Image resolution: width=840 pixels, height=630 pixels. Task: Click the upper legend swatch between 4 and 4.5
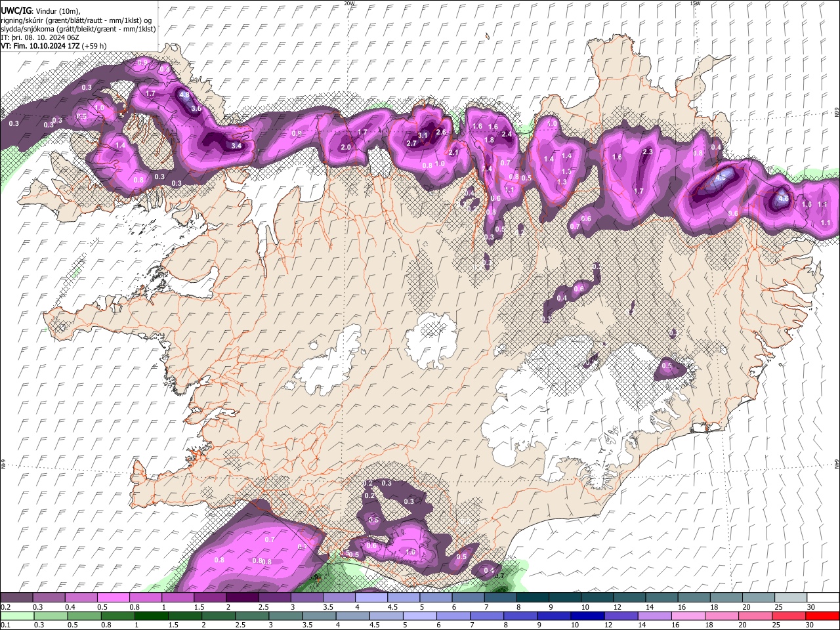(x=371, y=597)
